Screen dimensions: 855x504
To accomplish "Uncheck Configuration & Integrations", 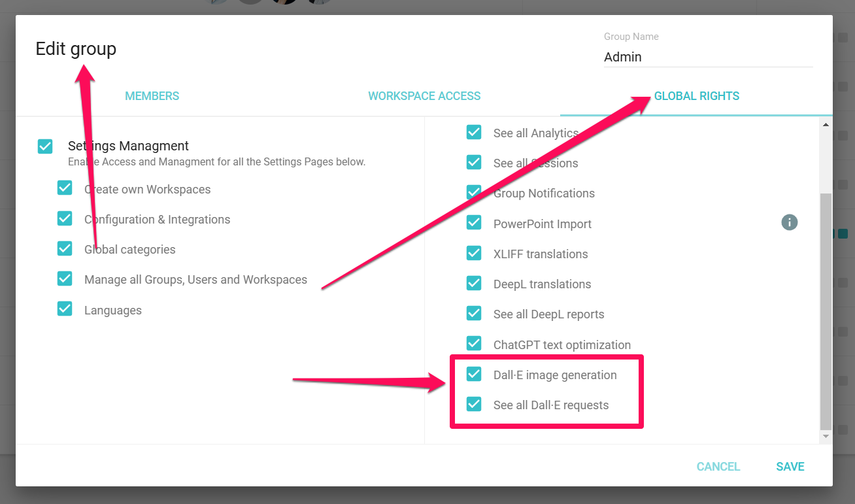I will tap(65, 218).
